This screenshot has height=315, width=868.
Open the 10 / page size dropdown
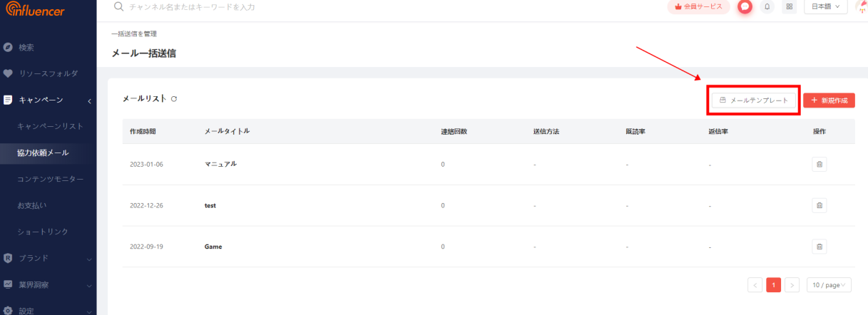pos(829,285)
